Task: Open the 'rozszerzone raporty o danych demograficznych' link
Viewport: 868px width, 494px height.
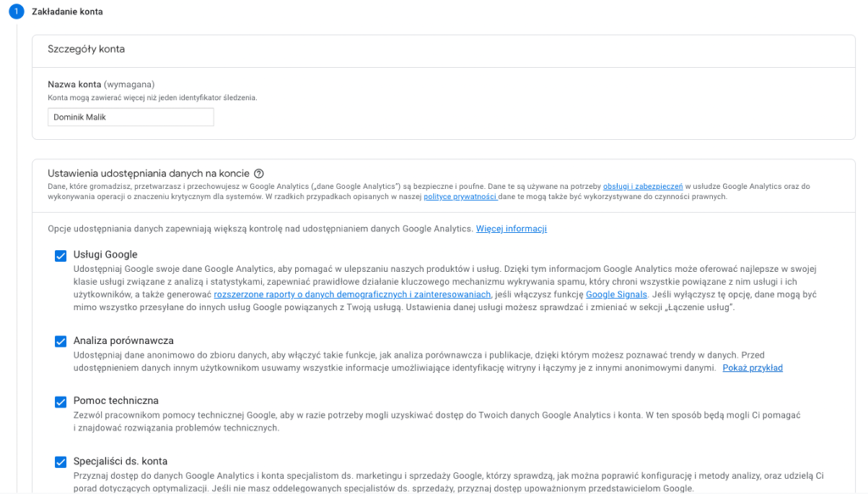Action: (x=353, y=294)
